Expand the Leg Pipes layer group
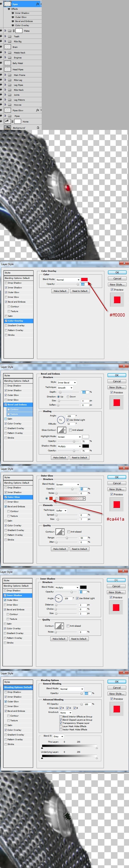 point(5,85)
